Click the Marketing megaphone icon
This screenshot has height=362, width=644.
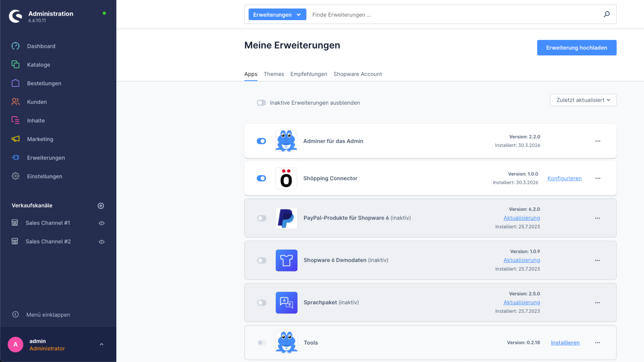tap(15, 139)
